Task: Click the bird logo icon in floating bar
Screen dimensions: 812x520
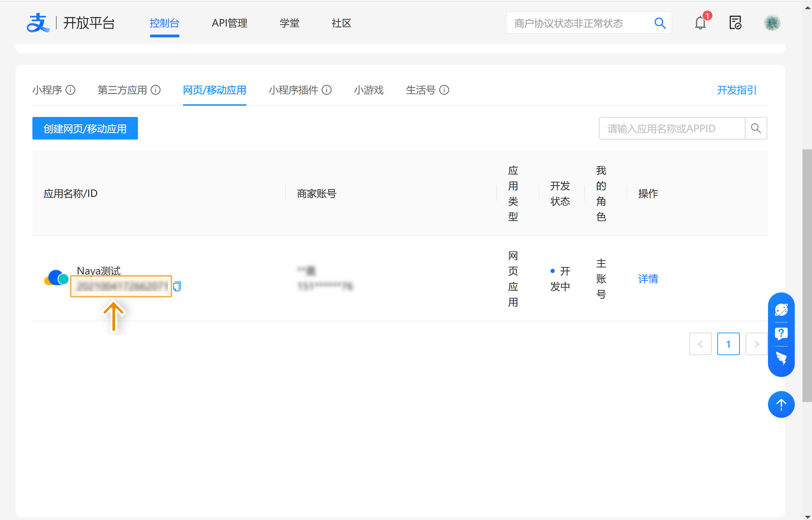Action: click(x=781, y=358)
